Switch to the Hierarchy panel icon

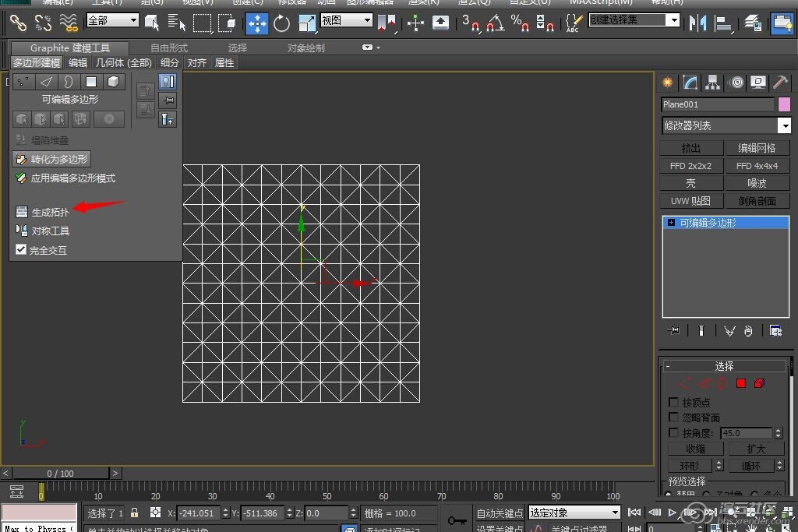(712, 83)
